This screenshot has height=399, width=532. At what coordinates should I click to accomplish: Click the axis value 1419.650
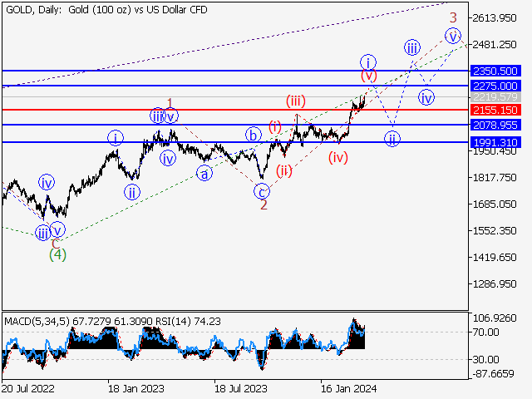495,257
